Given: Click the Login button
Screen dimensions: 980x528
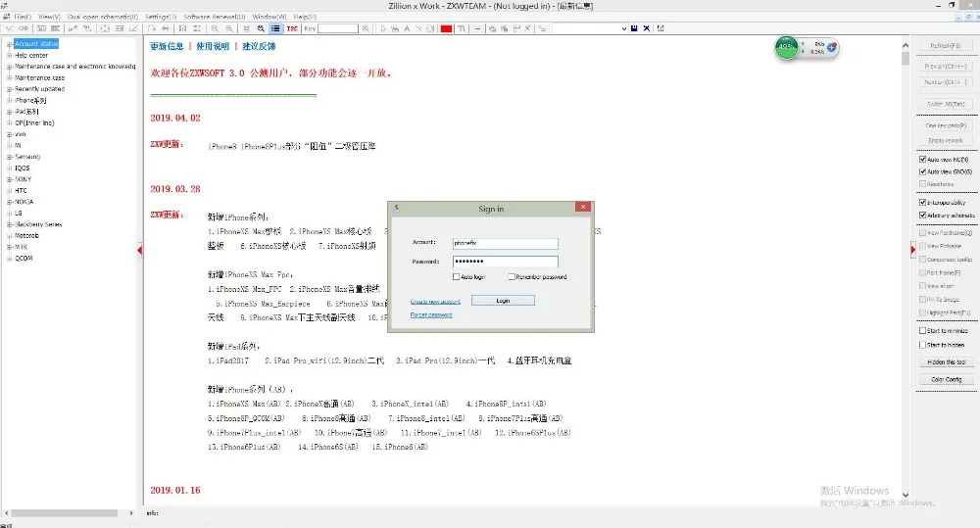Looking at the screenshot, I should coord(503,301).
